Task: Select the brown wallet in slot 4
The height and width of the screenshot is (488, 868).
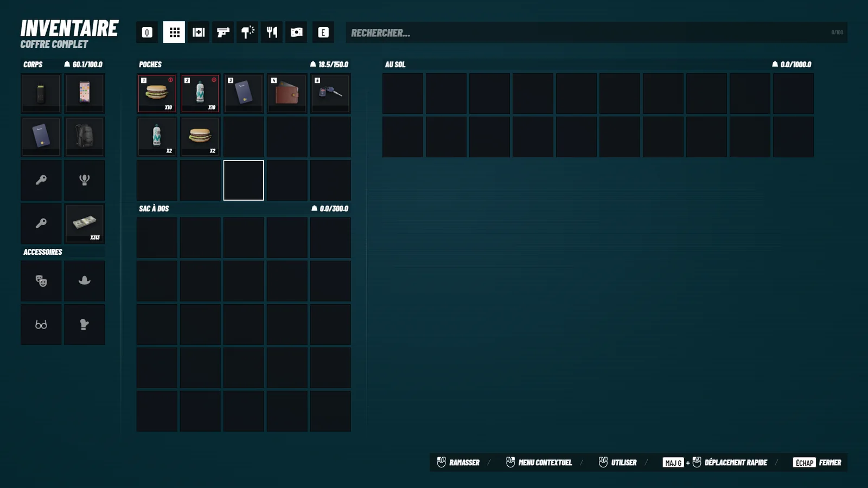Action: click(x=287, y=93)
